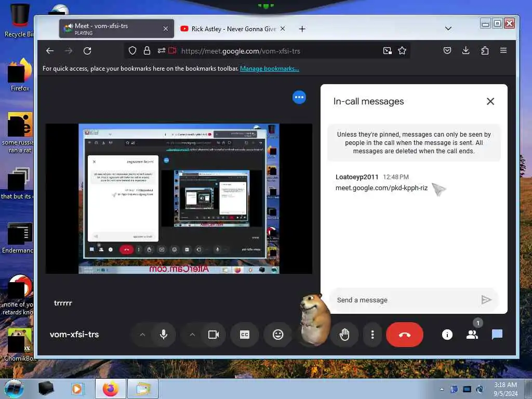This screenshot has height=399, width=532.
Task: Click the Firefox taskbar button
Action: click(x=111, y=389)
